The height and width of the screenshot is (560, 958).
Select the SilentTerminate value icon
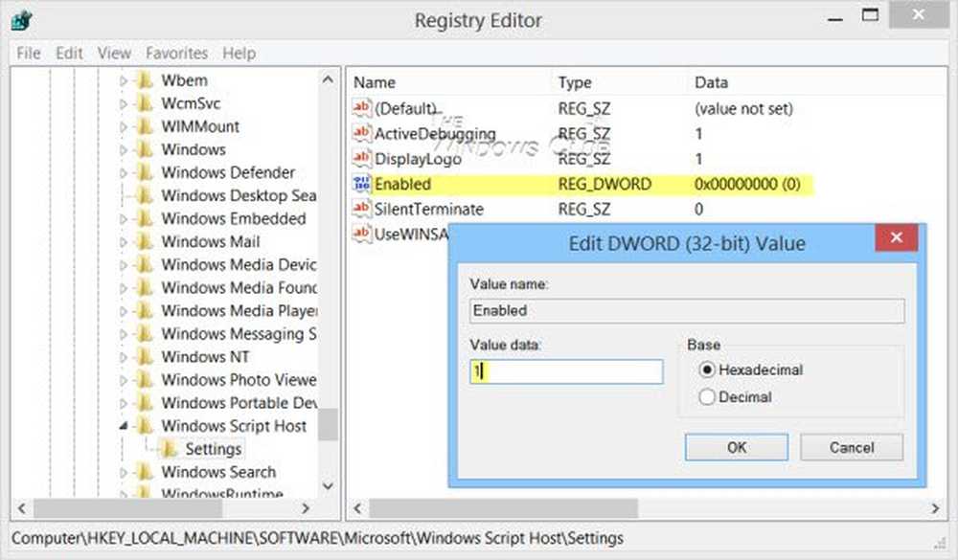361,209
